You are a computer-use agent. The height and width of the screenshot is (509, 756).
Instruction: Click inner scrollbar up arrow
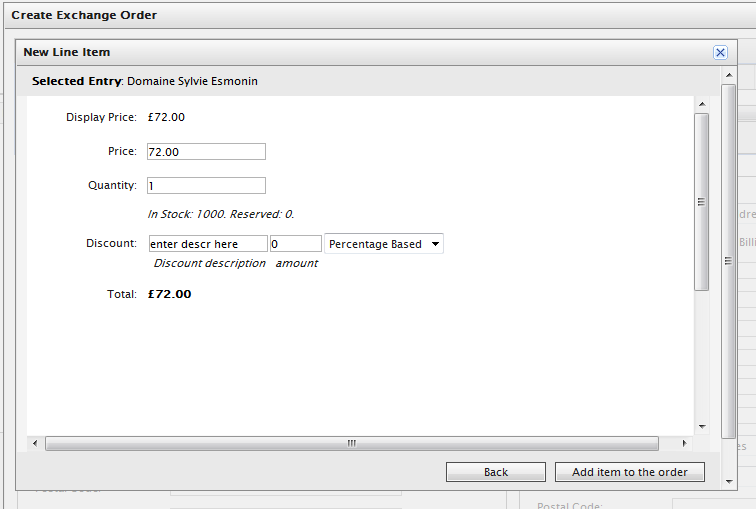click(702, 104)
